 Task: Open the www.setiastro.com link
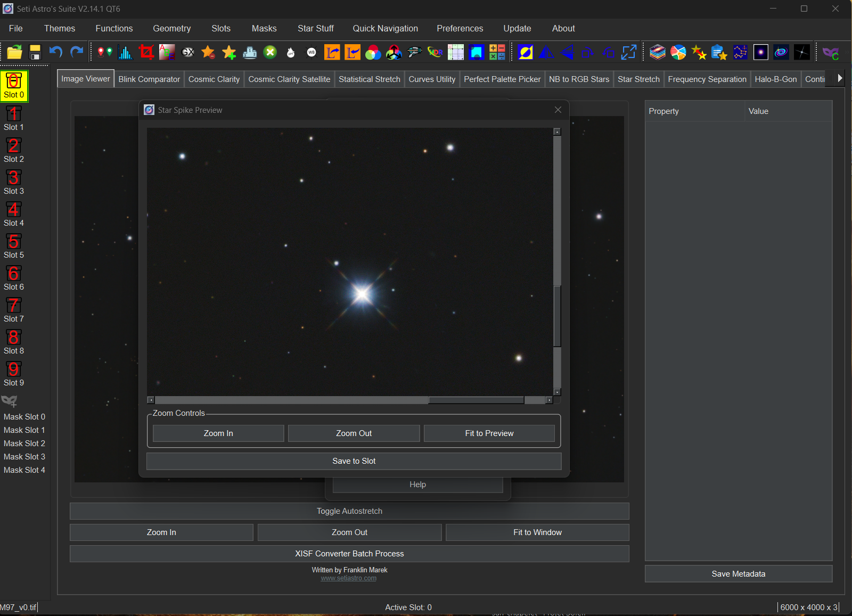tap(348, 578)
